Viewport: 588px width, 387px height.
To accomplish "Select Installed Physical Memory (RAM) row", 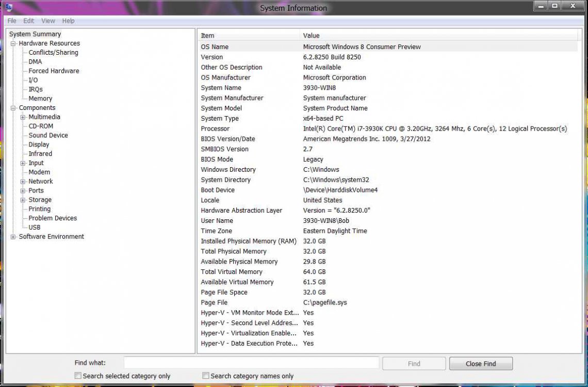I will tap(388, 241).
